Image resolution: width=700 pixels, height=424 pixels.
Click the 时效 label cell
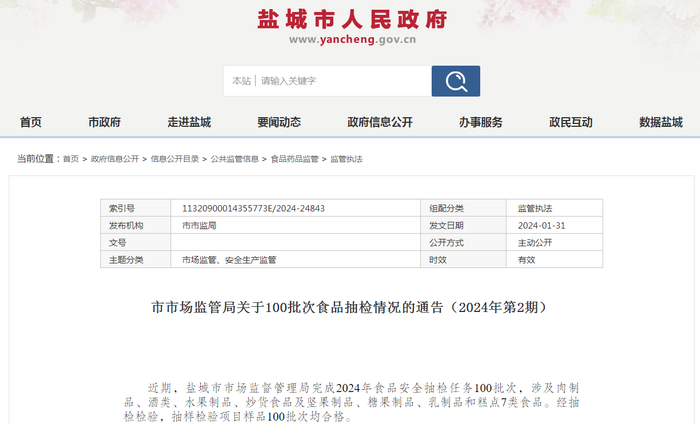point(463,260)
